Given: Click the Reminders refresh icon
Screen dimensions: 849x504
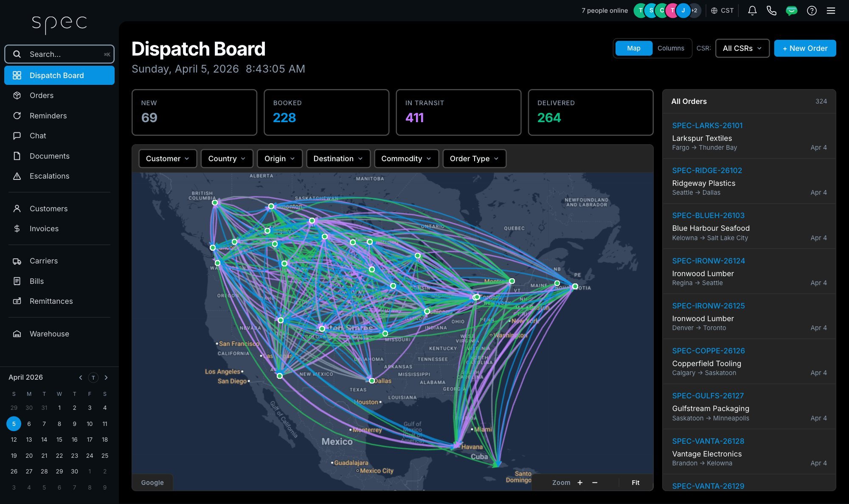Looking at the screenshot, I should [17, 115].
